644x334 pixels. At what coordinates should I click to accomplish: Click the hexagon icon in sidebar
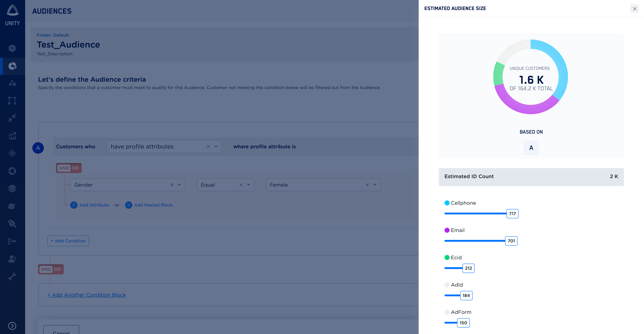coord(12,48)
